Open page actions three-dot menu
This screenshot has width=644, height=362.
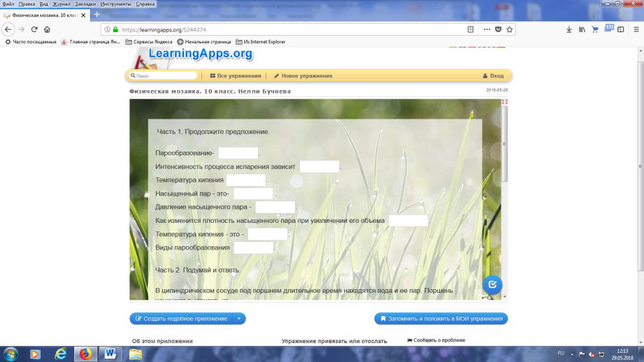point(487,29)
